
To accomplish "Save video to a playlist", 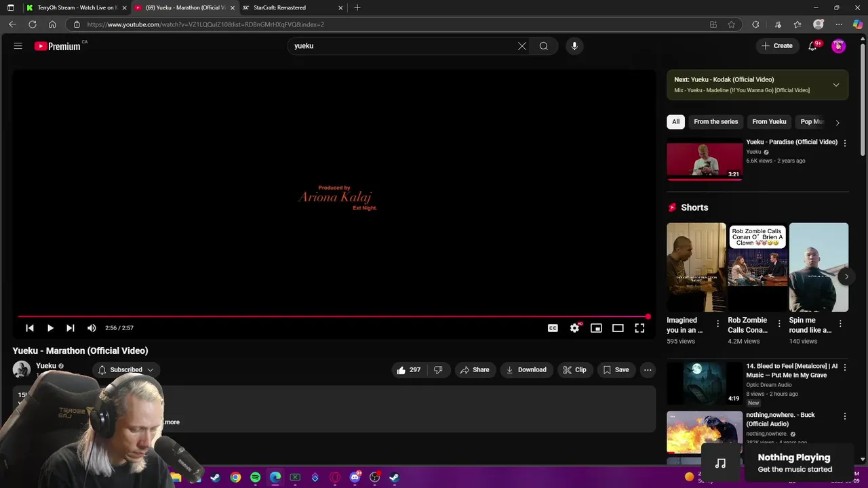I will click(616, 370).
